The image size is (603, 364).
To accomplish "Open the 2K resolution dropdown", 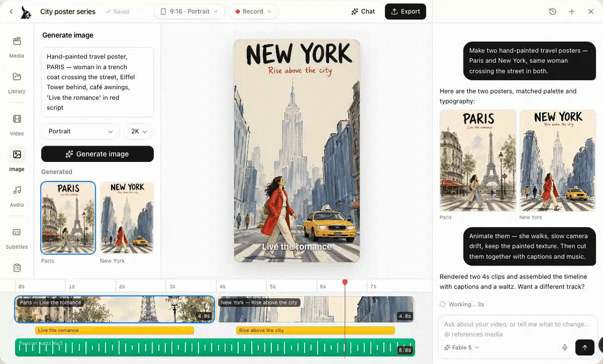I will click(139, 131).
